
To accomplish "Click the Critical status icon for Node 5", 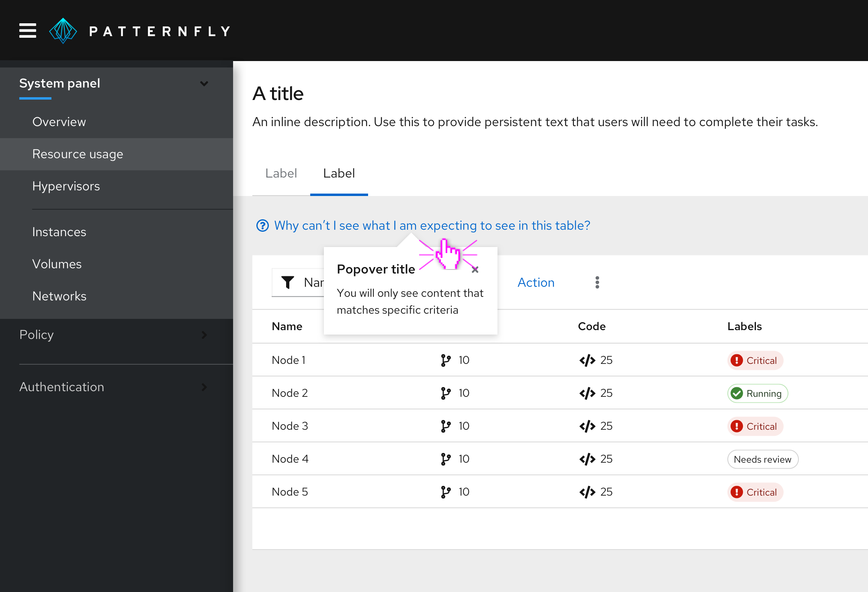I will click(x=736, y=492).
